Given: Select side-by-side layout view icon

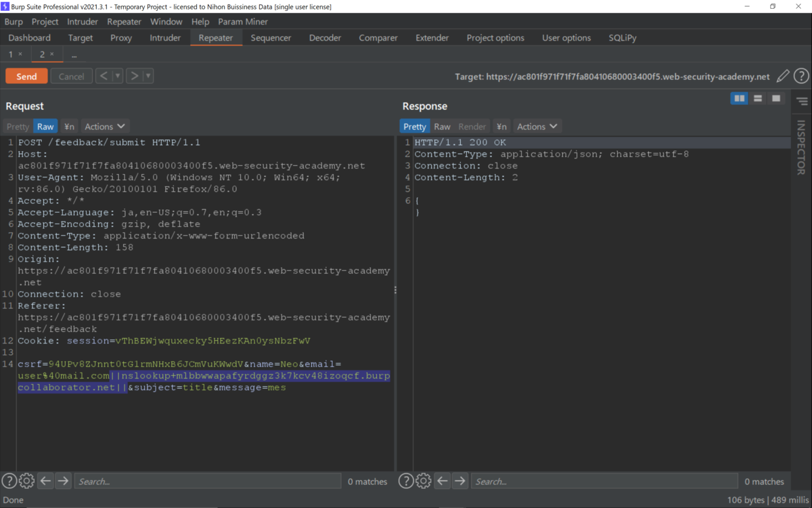Looking at the screenshot, I should tap(740, 99).
